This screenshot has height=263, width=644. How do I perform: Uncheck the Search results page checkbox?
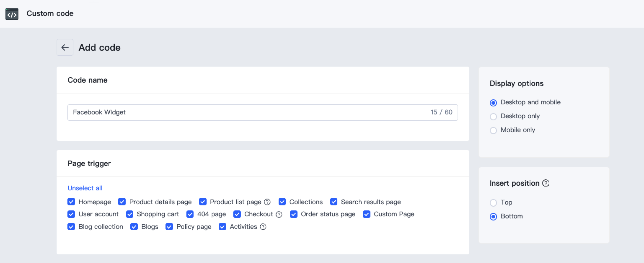(x=334, y=202)
